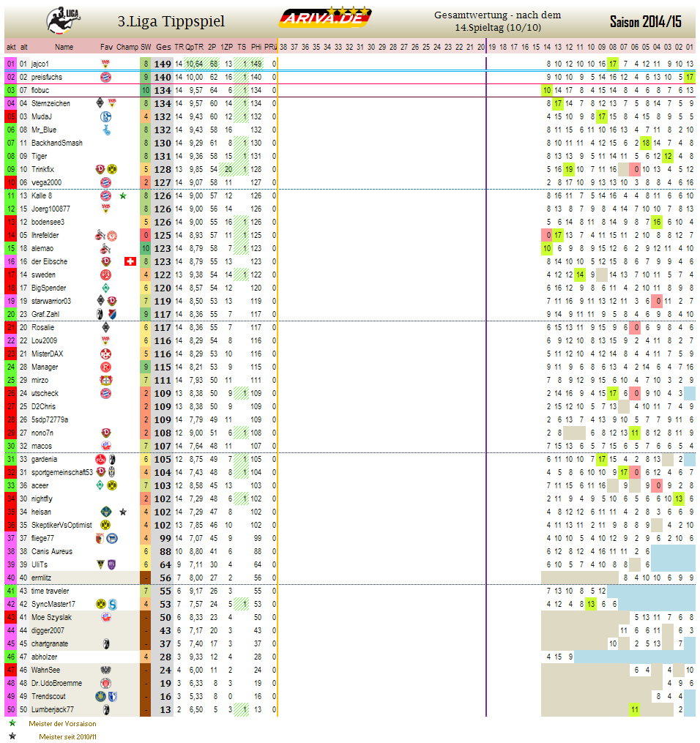Click the 'Champ' column header
The height and width of the screenshot is (743, 700).
127,47
